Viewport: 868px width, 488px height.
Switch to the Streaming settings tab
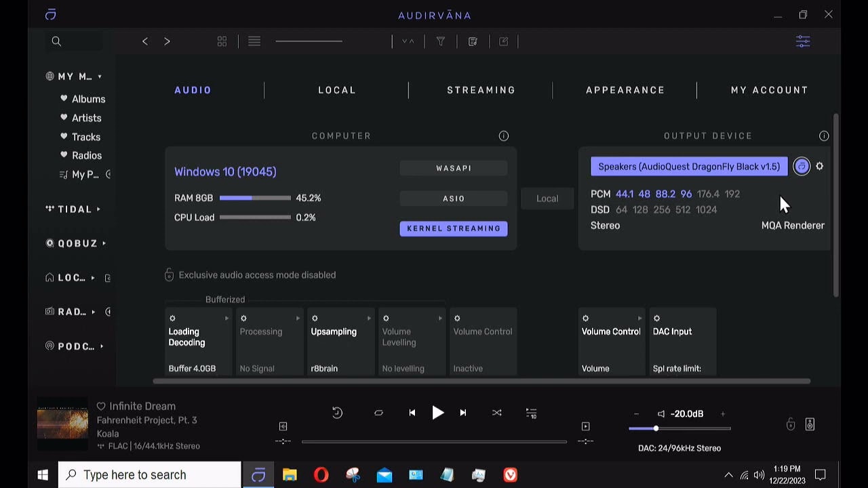(481, 90)
